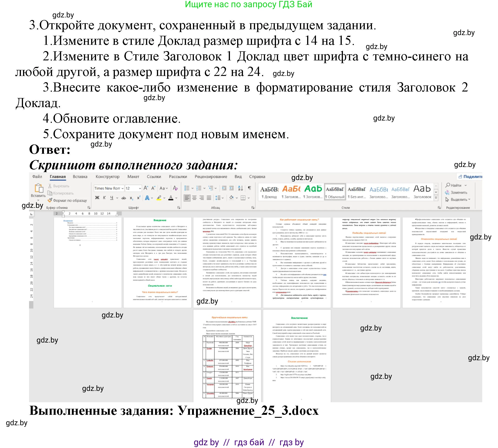Expand the font size dropdown showing 12
The width and height of the screenshot is (498, 448).
[x=140, y=188]
